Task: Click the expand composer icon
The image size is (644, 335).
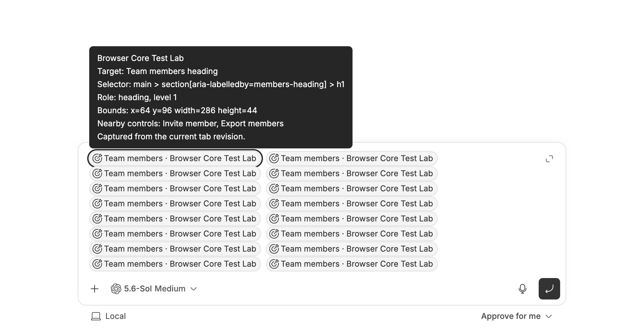Action: [x=549, y=159]
